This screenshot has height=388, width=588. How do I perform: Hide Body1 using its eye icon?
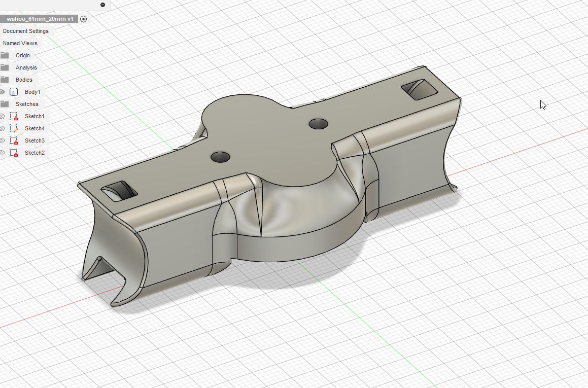click(2, 92)
